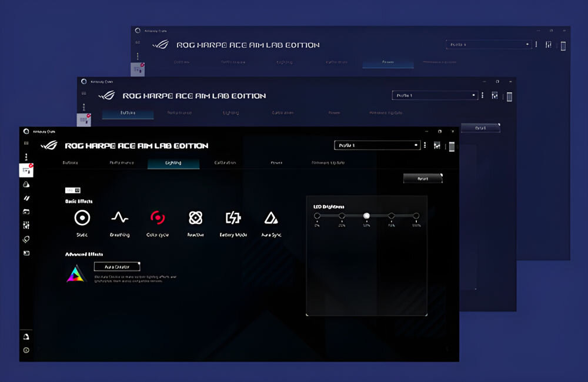Click the Reset button in front window

point(423,179)
